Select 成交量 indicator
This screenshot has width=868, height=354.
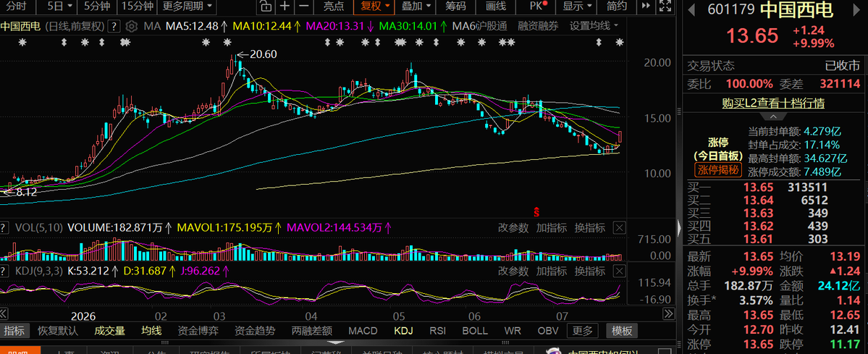pyautogui.click(x=109, y=332)
